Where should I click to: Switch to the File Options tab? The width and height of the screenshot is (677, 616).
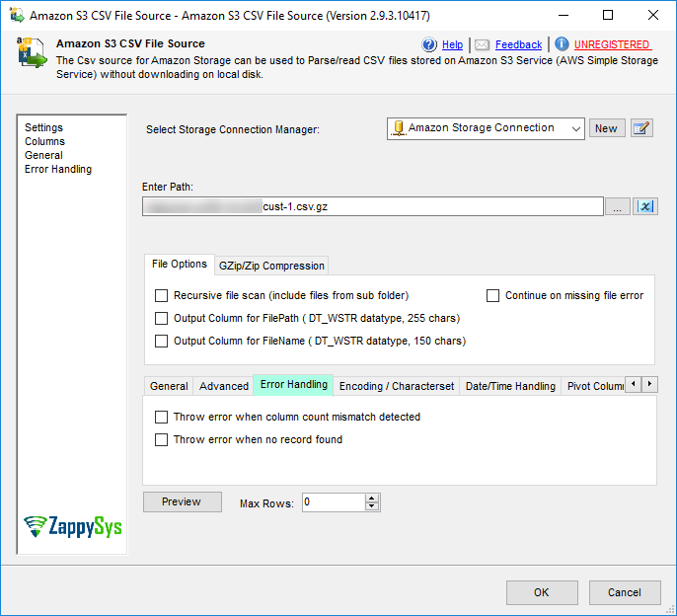(x=180, y=264)
